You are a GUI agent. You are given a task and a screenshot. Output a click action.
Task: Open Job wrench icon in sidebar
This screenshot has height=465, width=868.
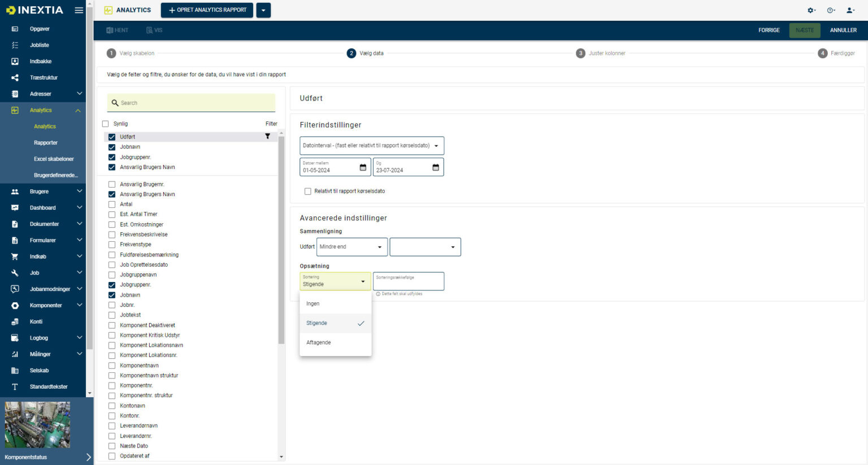(x=15, y=273)
